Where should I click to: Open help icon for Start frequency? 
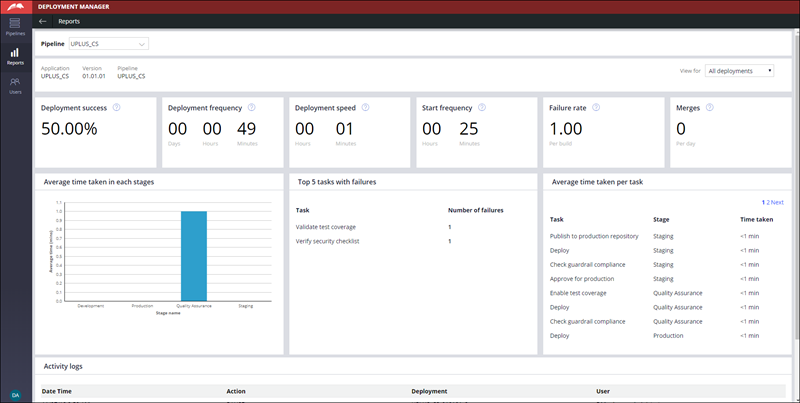point(482,107)
